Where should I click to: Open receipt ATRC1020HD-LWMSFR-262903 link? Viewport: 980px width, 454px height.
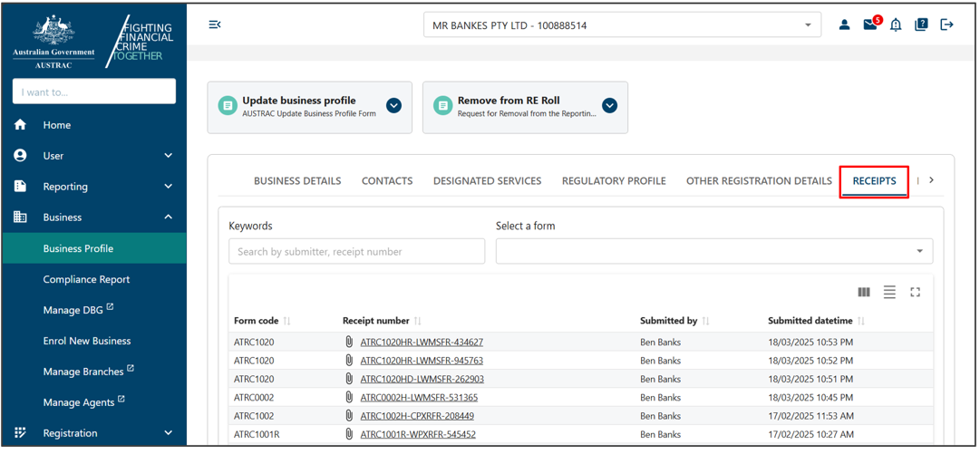point(422,379)
